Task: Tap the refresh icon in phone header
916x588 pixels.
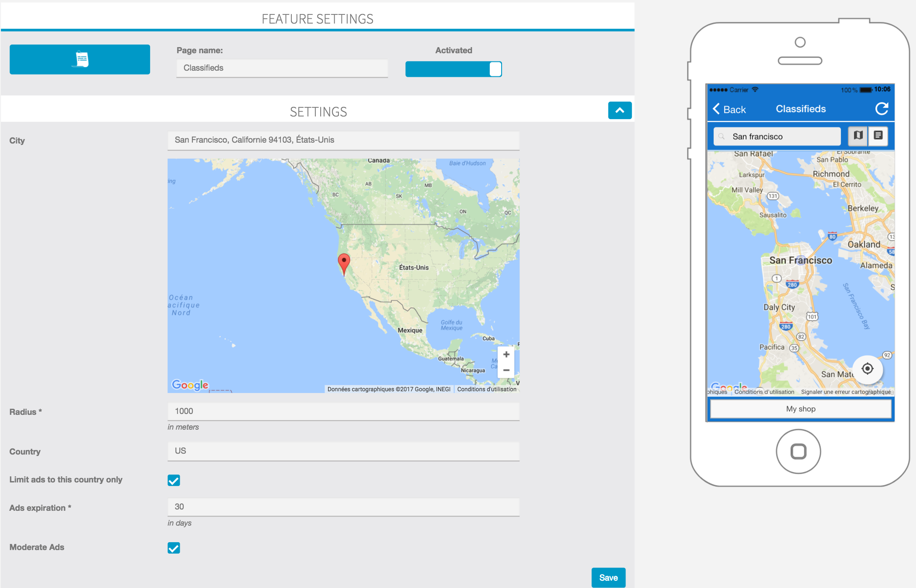Action: tap(882, 109)
